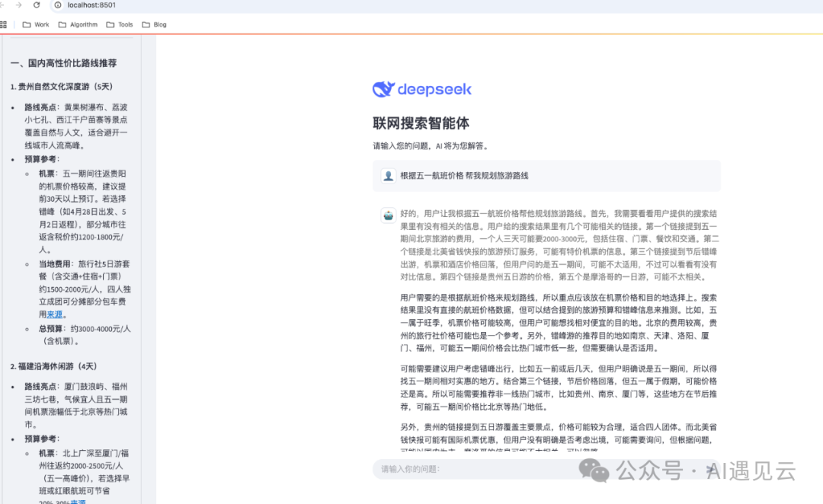Click the assistant avatar icon beside the reply
Screen dimensions: 823x504
point(388,215)
